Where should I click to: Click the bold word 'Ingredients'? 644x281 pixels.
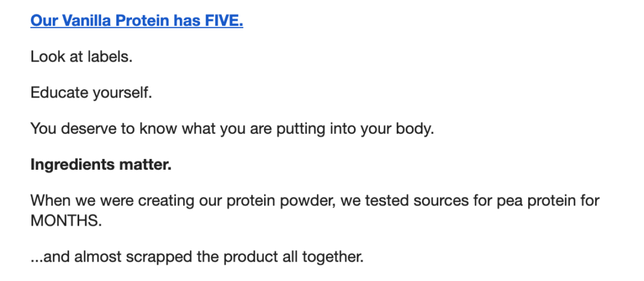click(72, 165)
